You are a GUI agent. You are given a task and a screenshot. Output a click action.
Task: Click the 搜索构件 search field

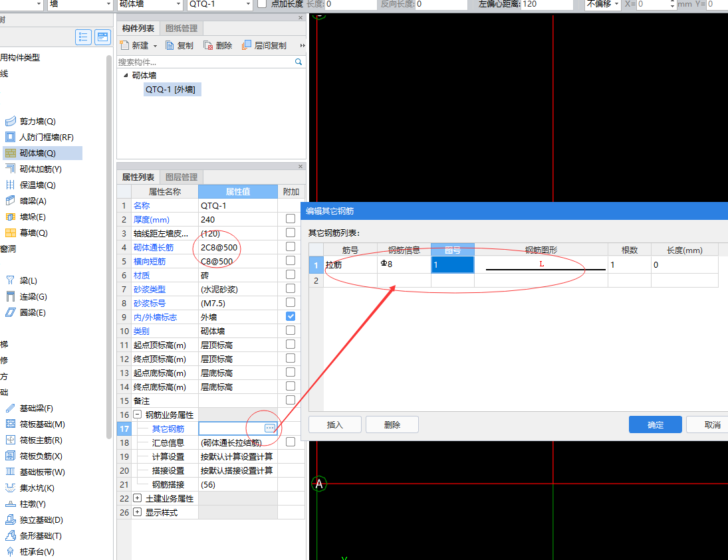[205, 62]
